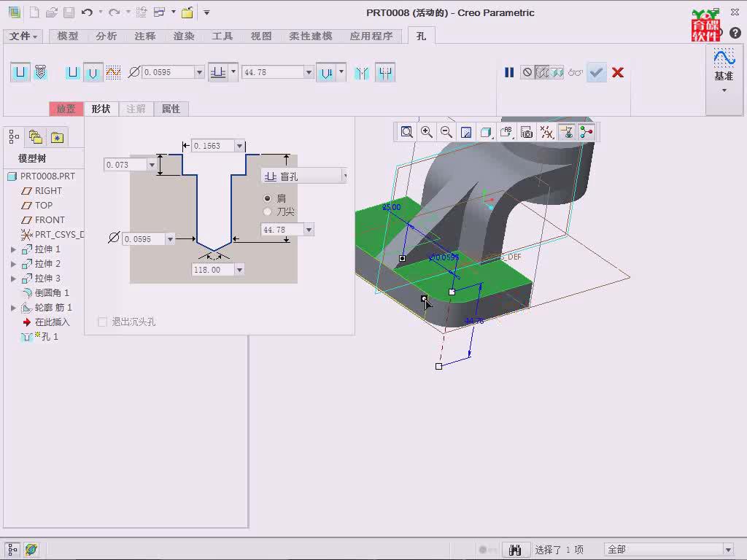This screenshot has height=560, width=747.
Task: Open the tip angle 118.00 dropdown
Action: click(x=239, y=270)
